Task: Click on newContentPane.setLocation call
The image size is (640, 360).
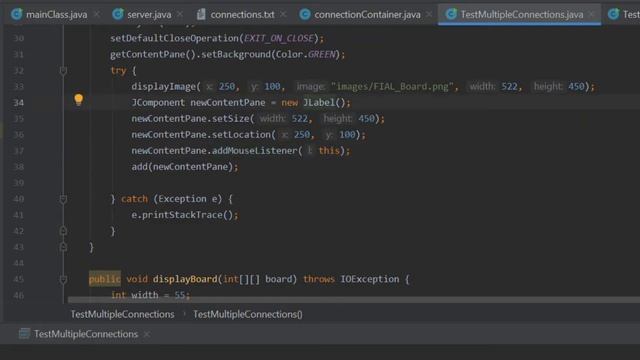Action: (x=201, y=135)
